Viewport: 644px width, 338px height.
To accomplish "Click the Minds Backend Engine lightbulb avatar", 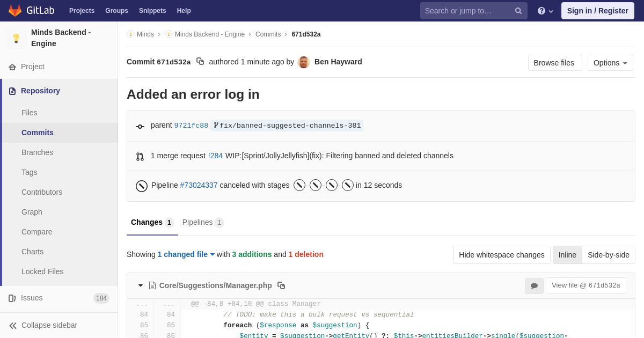I will [x=16, y=38].
